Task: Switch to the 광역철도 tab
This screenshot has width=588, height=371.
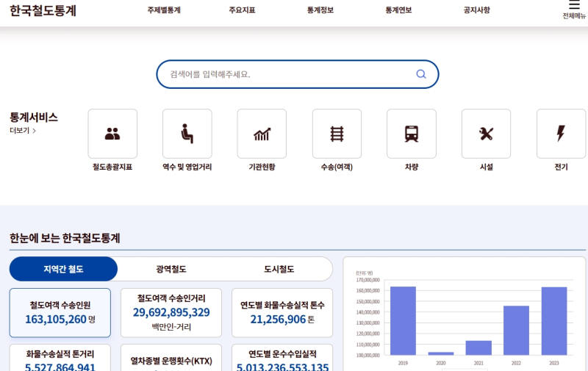Action: pos(171,269)
